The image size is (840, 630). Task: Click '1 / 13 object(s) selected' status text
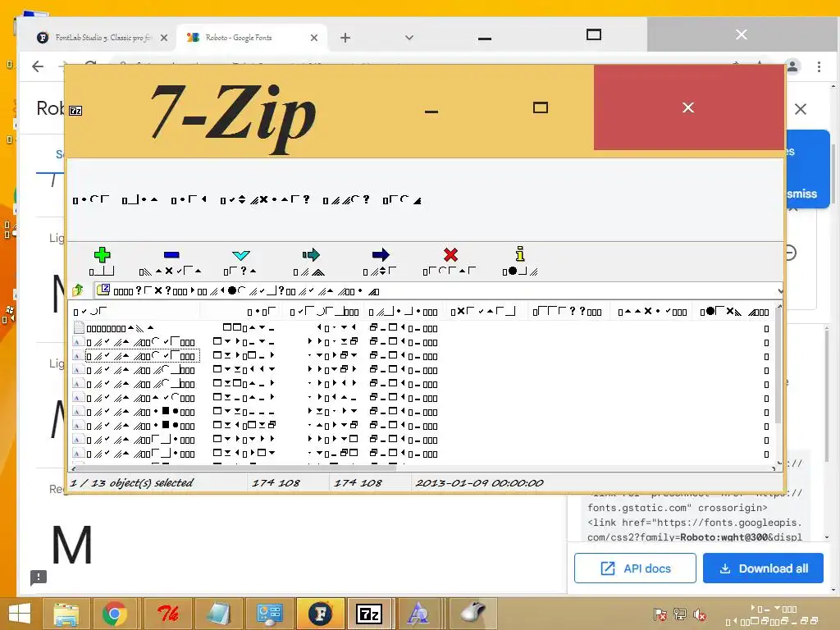pyautogui.click(x=131, y=482)
